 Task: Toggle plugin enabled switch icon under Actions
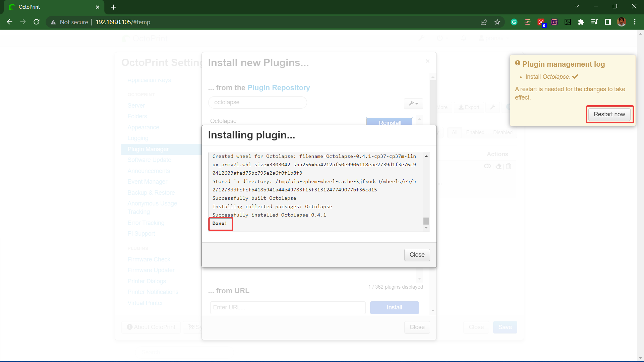click(x=487, y=166)
